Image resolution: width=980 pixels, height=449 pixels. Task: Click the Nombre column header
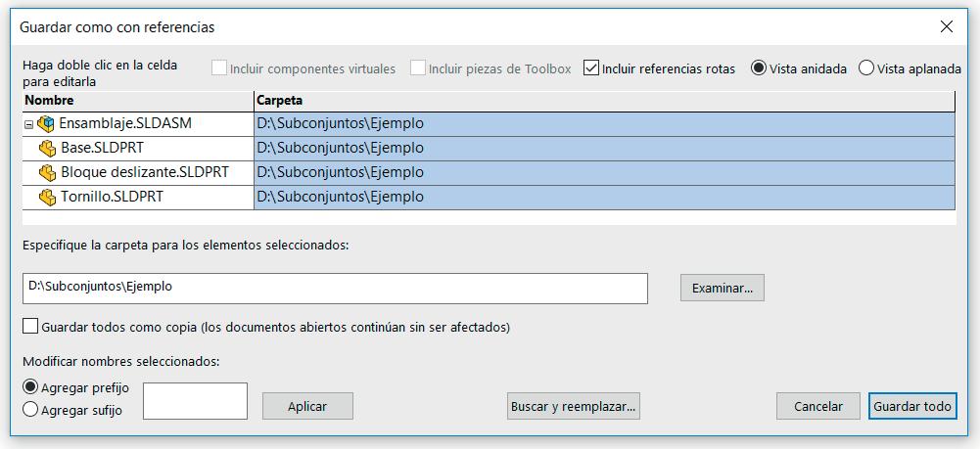coord(138,101)
